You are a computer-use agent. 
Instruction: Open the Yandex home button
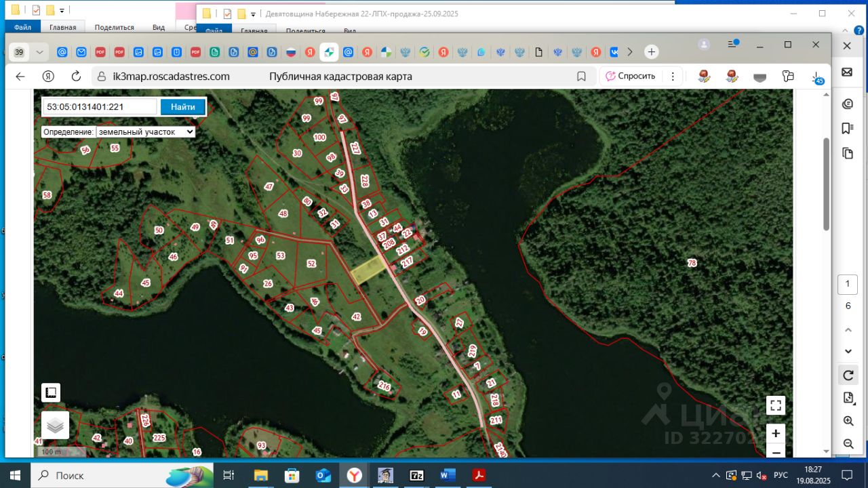click(x=48, y=77)
